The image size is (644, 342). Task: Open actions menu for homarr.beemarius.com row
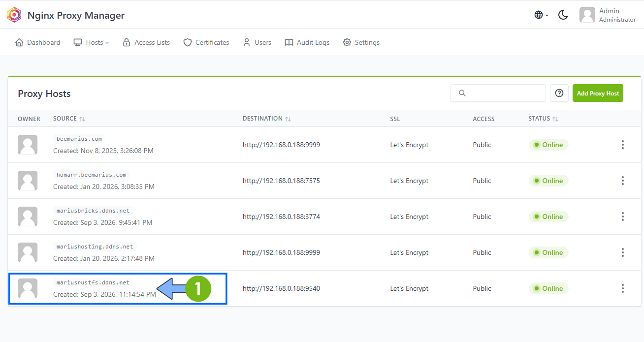coord(623,181)
